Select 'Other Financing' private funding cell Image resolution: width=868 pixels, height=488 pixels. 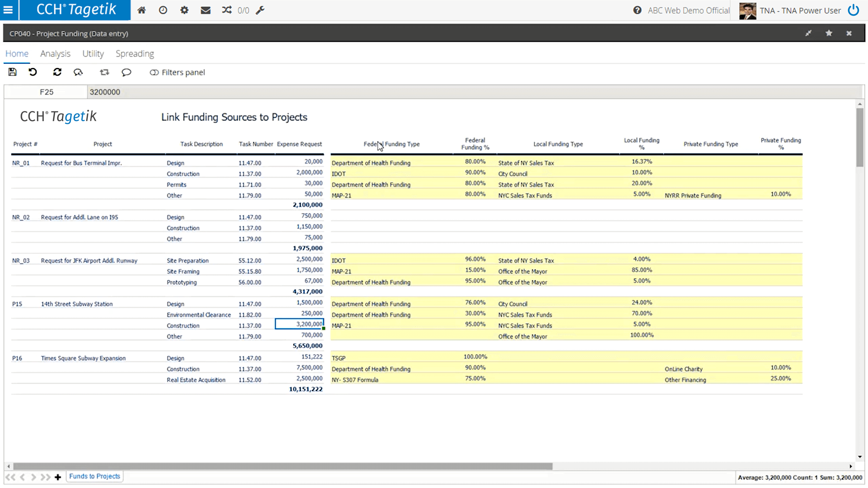point(685,380)
